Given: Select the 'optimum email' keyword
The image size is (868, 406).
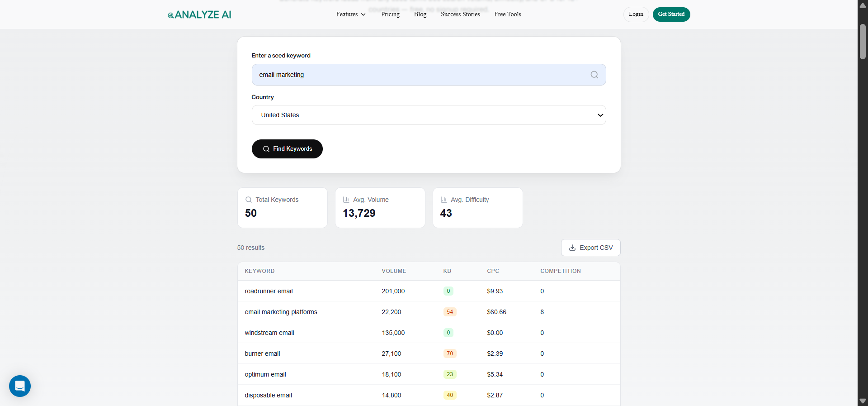Looking at the screenshot, I should [x=265, y=374].
